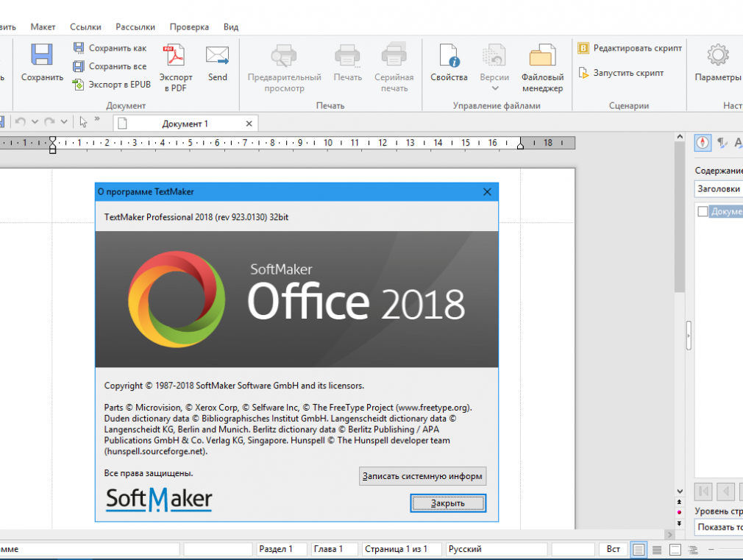Open the Показать то level dropdown
The width and height of the screenshot is (743, 560).
(719, 528)
